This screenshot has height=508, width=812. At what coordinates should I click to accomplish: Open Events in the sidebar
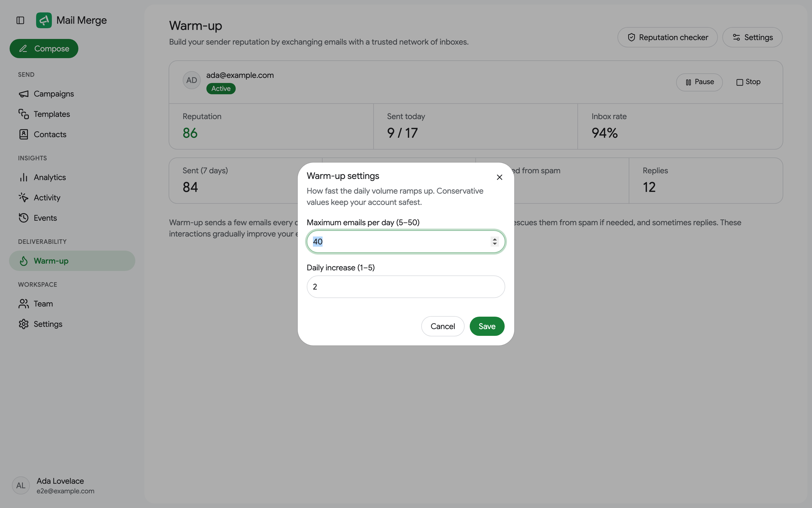tap(72, 218)
